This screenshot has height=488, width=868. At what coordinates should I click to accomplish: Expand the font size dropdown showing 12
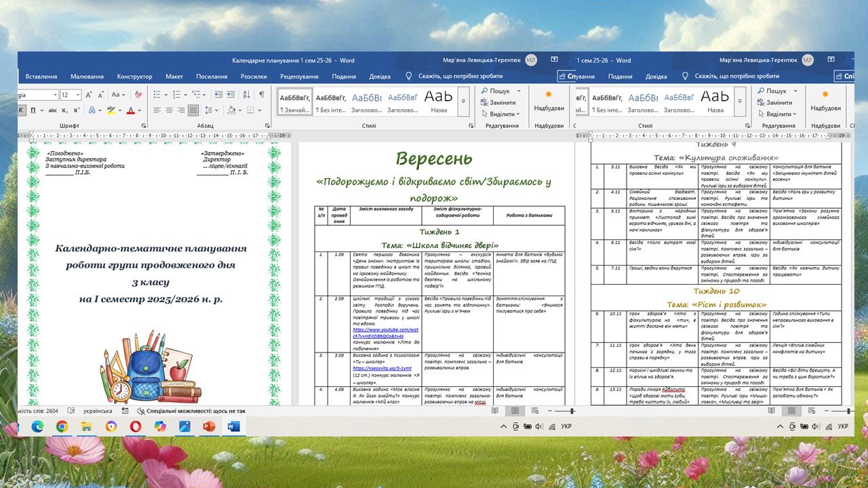pos(79,95)
